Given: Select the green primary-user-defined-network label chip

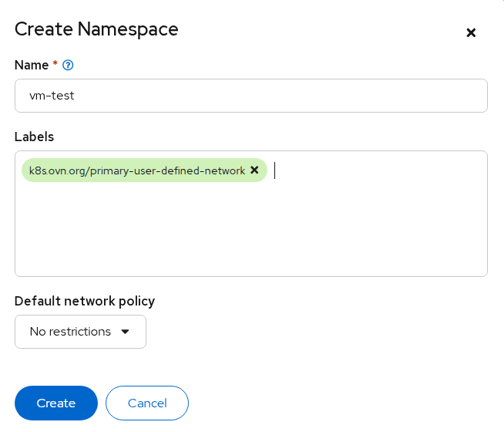Looking at the screenshot, I should (x=136, y=170).
